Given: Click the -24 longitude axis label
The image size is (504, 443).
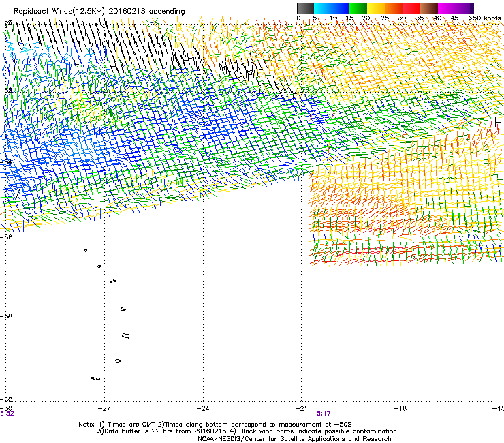Looking at the screenshot, I should coord(203,408).
